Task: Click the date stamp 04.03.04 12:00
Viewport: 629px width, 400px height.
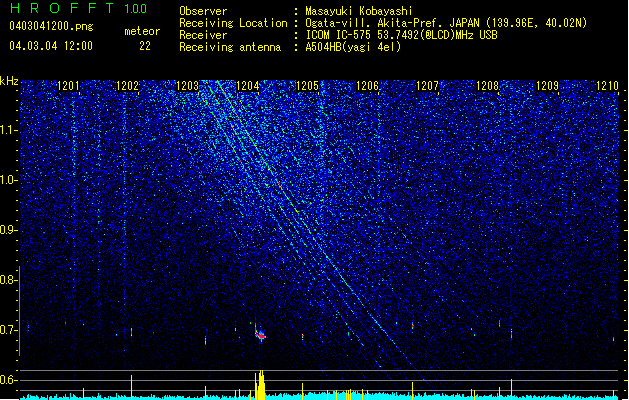Action: 51,45
